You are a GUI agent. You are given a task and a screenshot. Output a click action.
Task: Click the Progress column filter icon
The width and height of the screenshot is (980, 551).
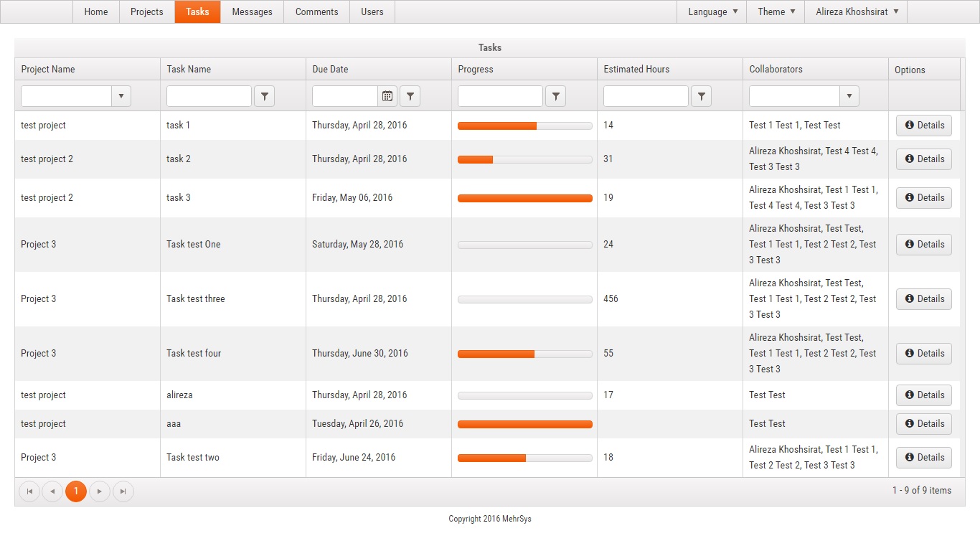555,96
